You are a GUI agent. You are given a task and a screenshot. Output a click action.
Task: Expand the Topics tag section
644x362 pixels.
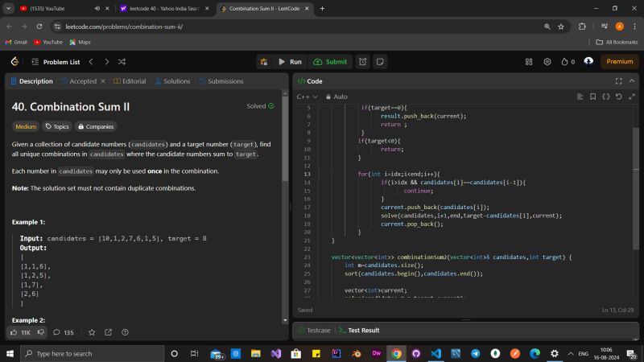pyautogui.click(x=56, y=126)
